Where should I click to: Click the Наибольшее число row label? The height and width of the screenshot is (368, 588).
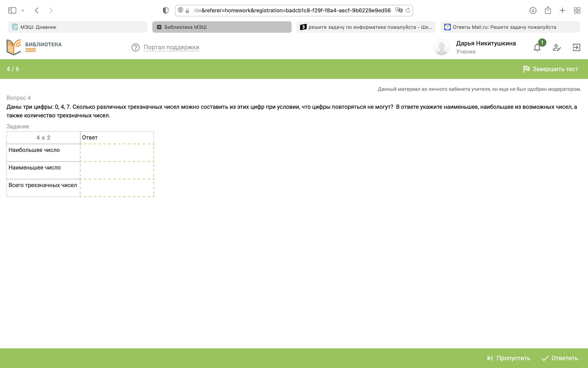coord(34,150)
